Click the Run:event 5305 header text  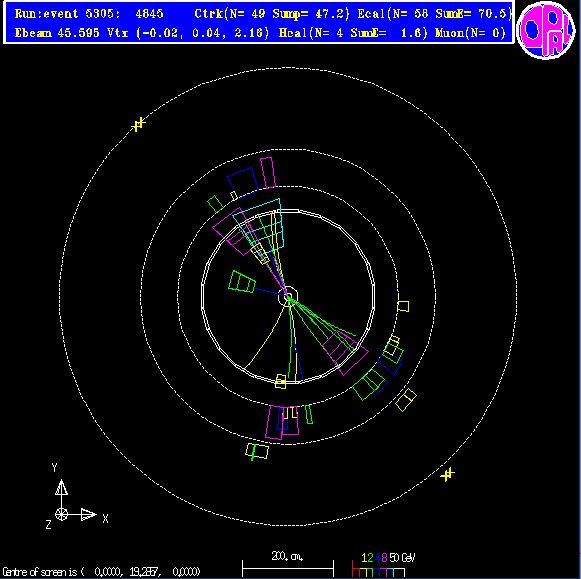(89, 14)
